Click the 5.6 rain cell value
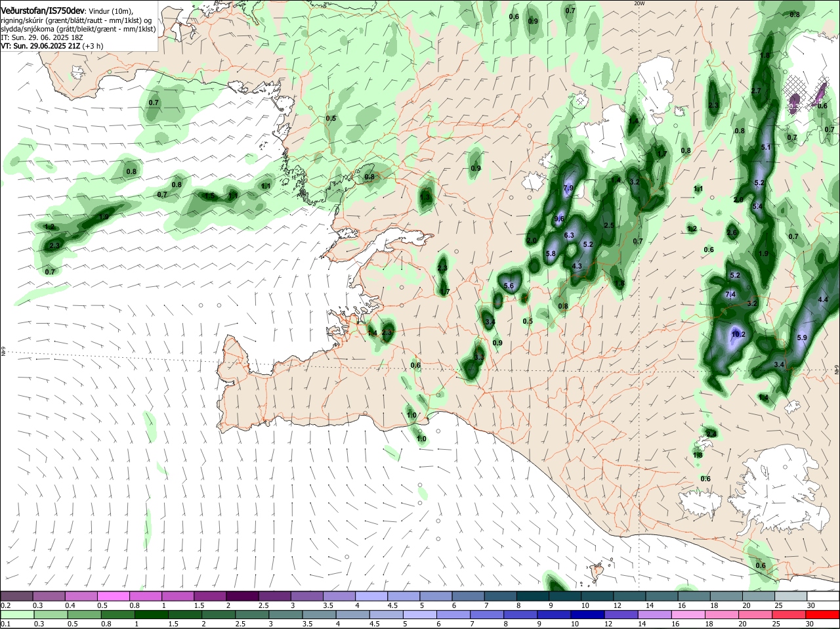This screenshot has height=629, width=840. (509, 286)
